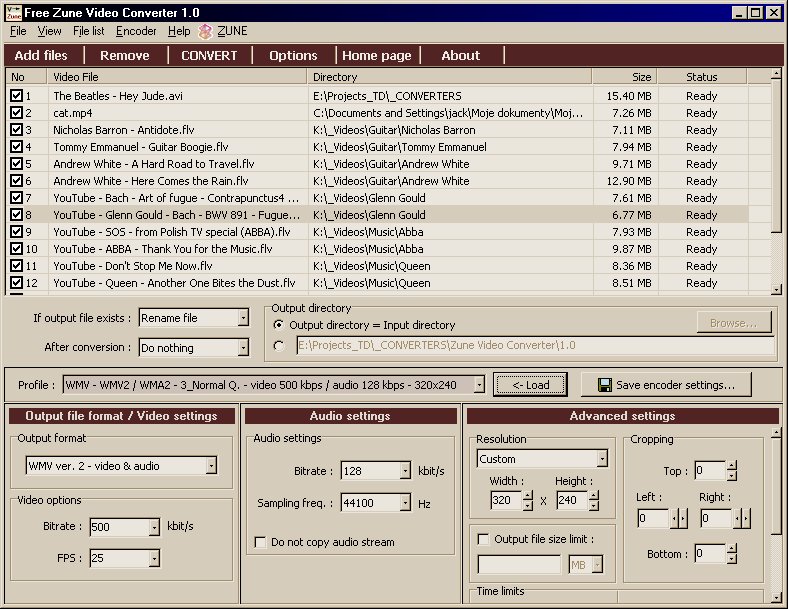Open the Sampling freq. 44100 dropdown
This screenshot has height=609, width=788.
(x=405, y=502)
